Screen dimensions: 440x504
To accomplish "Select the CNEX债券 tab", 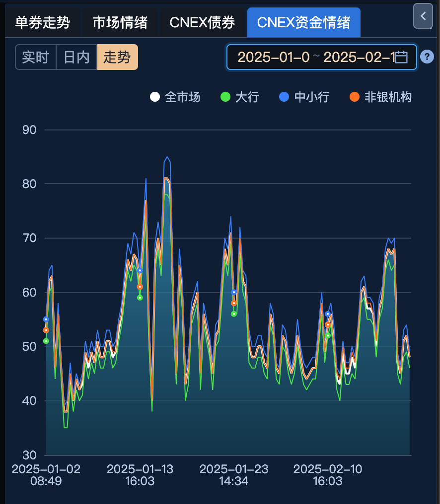I will pos(203,22).
